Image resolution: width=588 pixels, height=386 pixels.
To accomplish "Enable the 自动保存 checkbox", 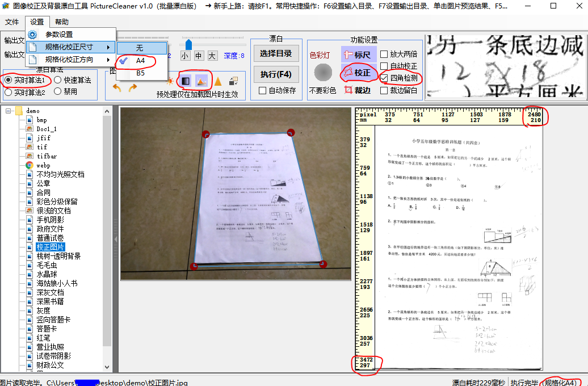I will click(262, 90).
